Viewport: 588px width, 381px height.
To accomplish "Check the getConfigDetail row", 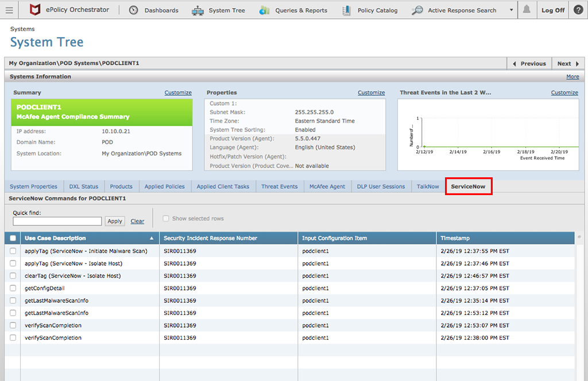I will pyautogui.click(x=13, y=288).
